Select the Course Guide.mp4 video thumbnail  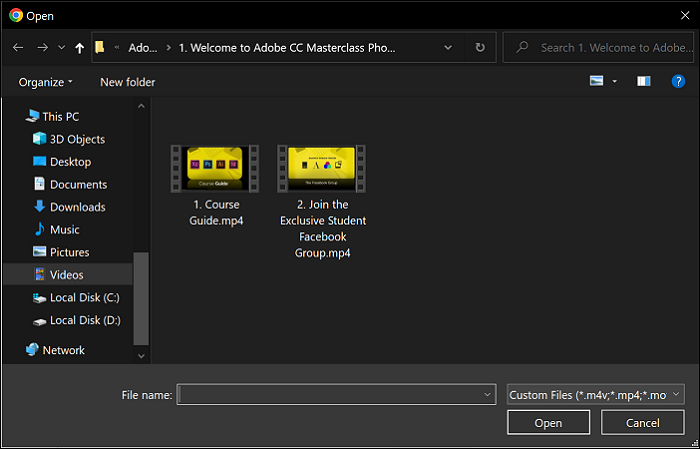pyautogui.click(x=218, y=168)
